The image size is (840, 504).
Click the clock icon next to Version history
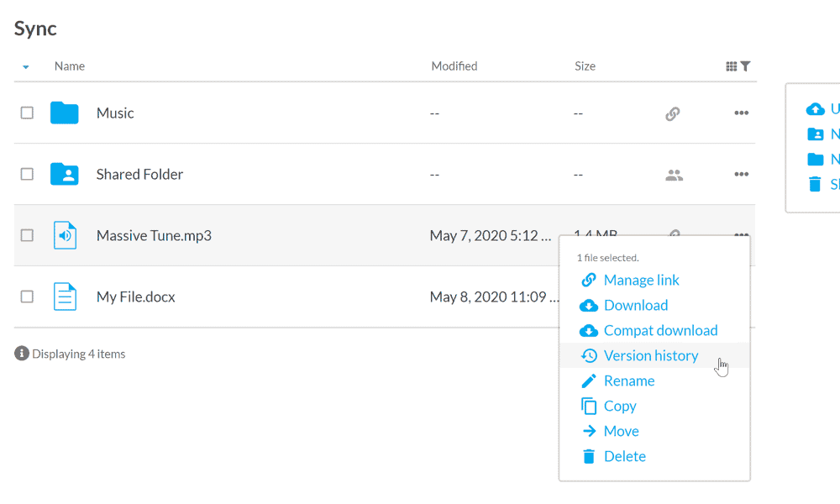point(589,355)
